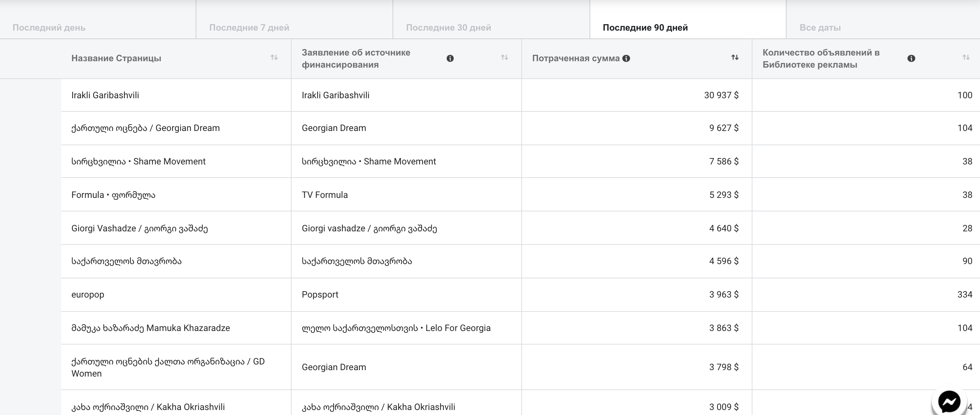Select ad count 28 for Giorgi Vashadze
Viewport: 980px width, 415px height.
click(967, 228)
